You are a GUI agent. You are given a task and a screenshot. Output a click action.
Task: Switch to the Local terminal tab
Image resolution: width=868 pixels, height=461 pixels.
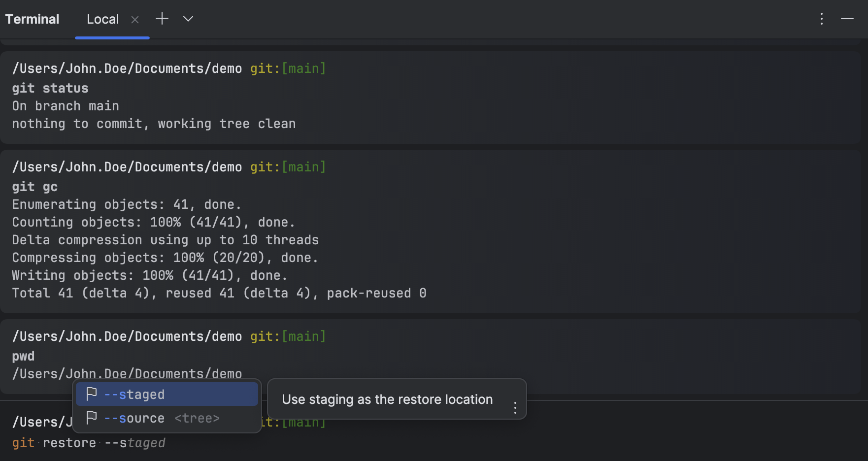(x=102, y=19)
